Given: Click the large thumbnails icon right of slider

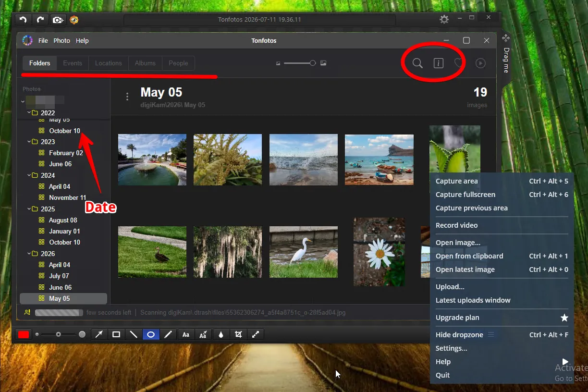Looking at the screenshot, I should tap(323, 63).
